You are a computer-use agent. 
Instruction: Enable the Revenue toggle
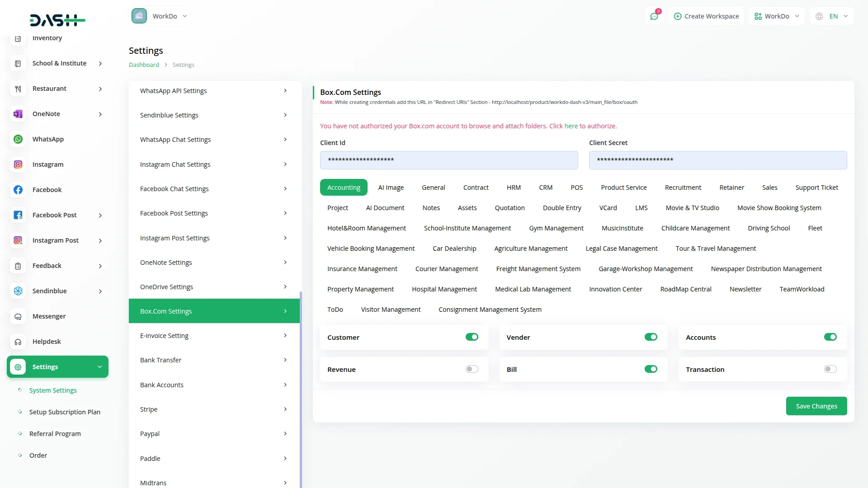coord(472,369)
